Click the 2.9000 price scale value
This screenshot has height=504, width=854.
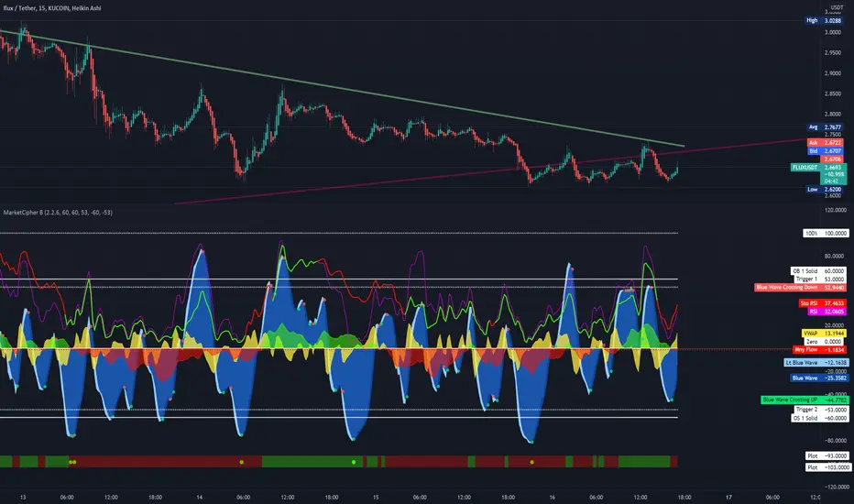click(x=832, y=73)
